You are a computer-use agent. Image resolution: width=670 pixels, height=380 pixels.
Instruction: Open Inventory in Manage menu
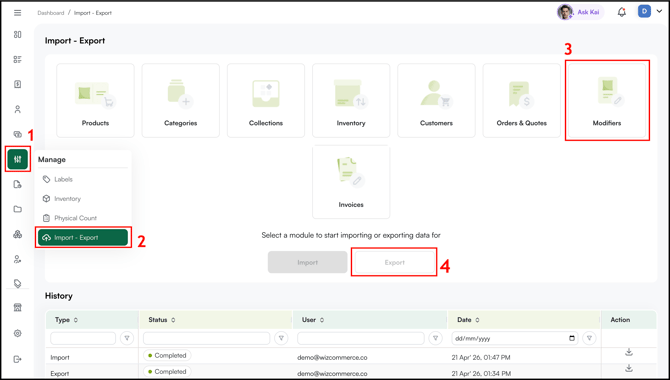click(83, 199)
